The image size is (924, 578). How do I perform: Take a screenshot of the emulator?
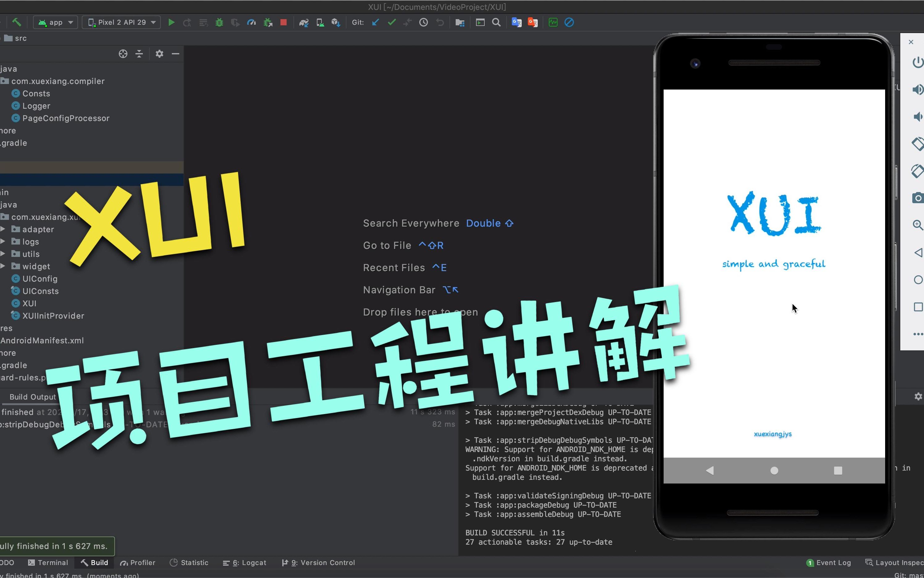point(918,198)
